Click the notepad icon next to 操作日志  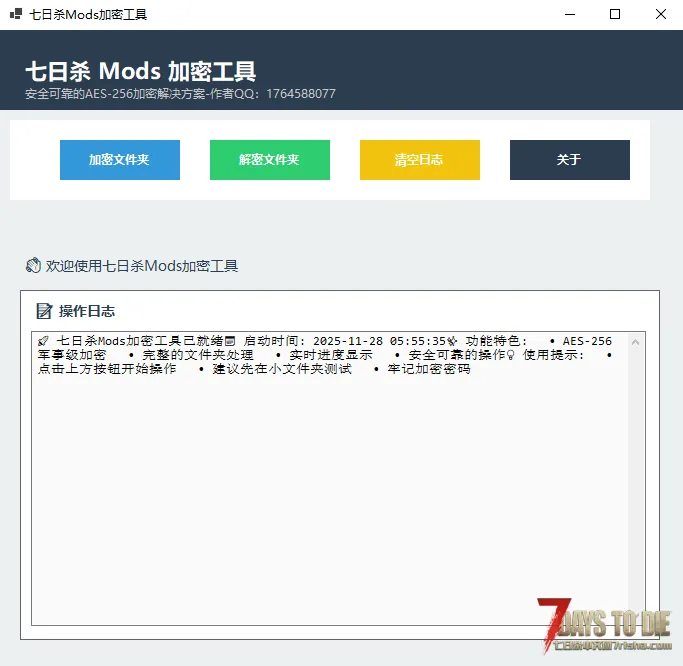pyautogui.click(x=44, y=311)
